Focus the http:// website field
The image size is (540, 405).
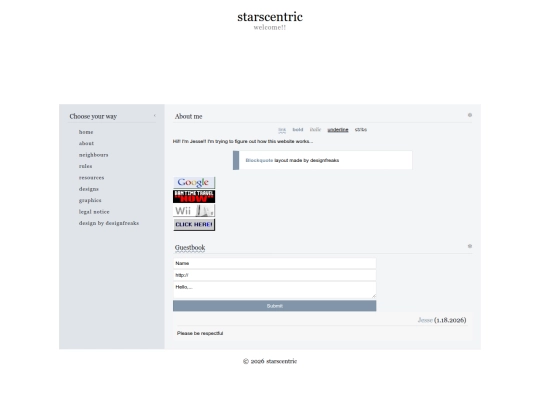tap(274, 275)
